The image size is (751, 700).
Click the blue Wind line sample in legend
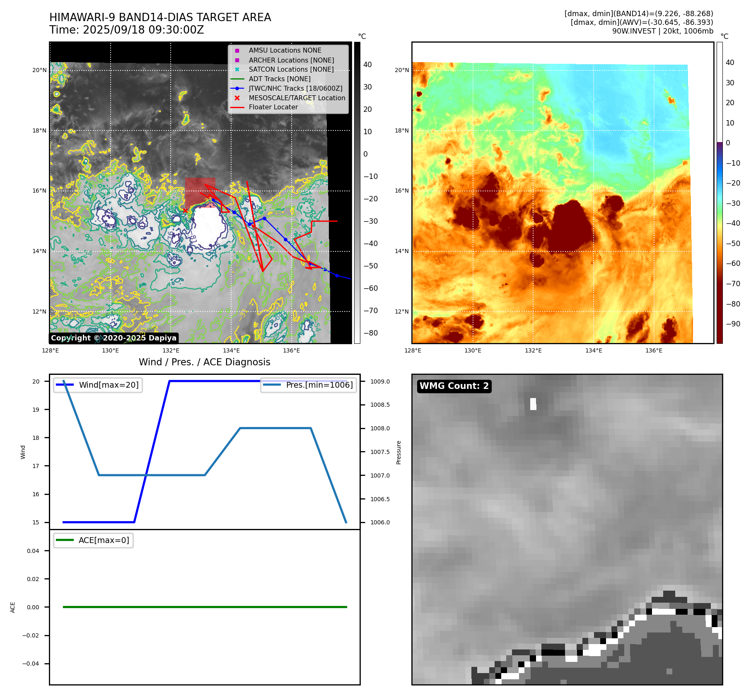(x=65, y=385)
